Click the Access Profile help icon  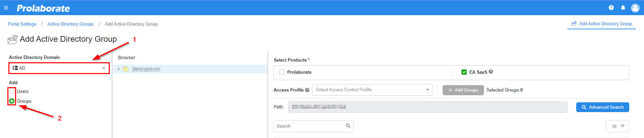307,90
